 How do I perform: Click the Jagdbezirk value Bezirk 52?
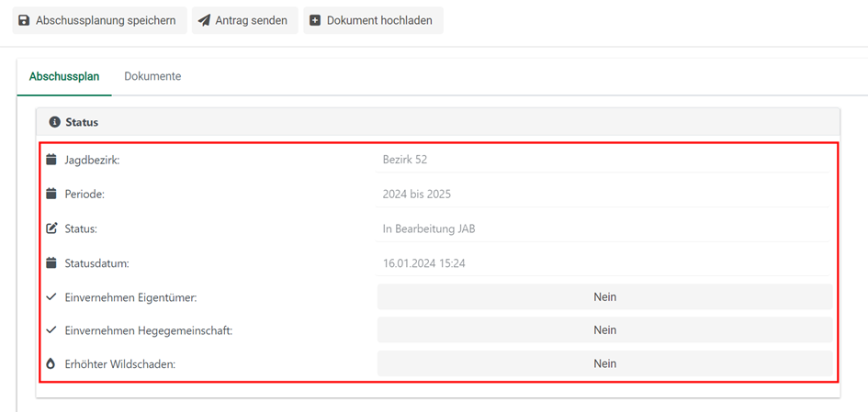coord(405,160)
